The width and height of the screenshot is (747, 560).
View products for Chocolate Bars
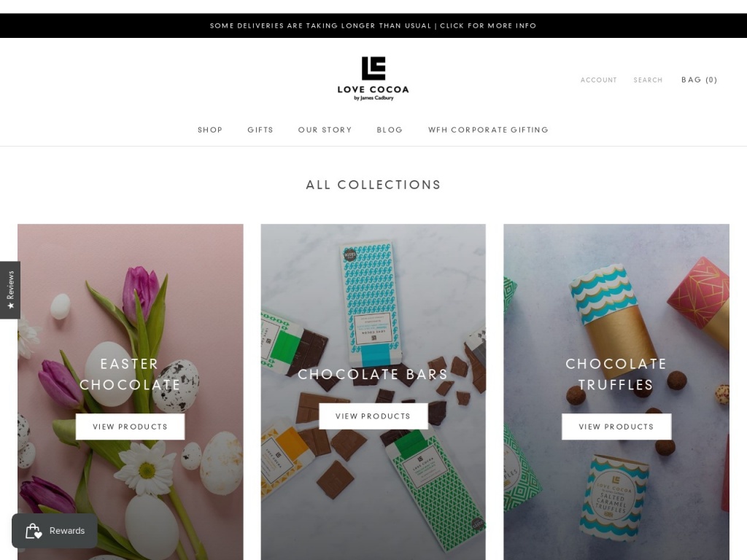click(x=373, y=416)
